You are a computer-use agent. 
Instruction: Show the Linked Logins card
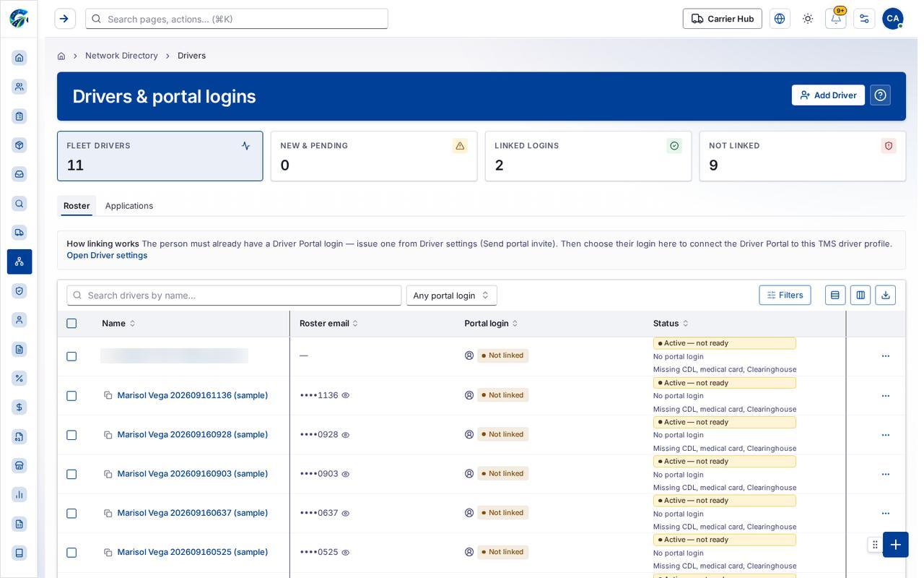(x=588, y=156)
